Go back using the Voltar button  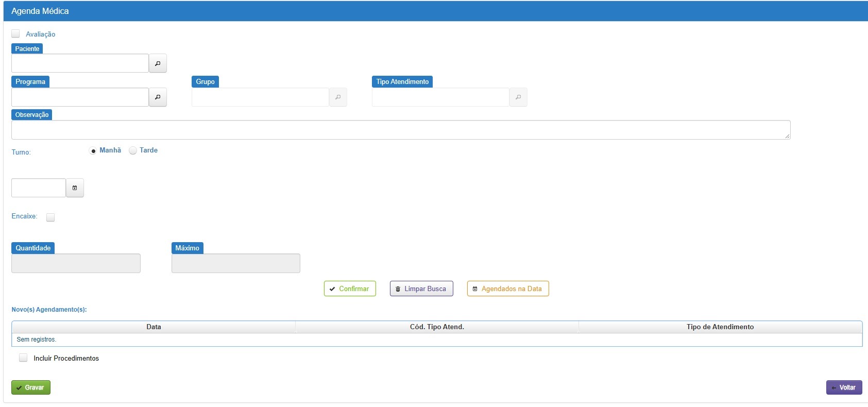coord(844,387)
